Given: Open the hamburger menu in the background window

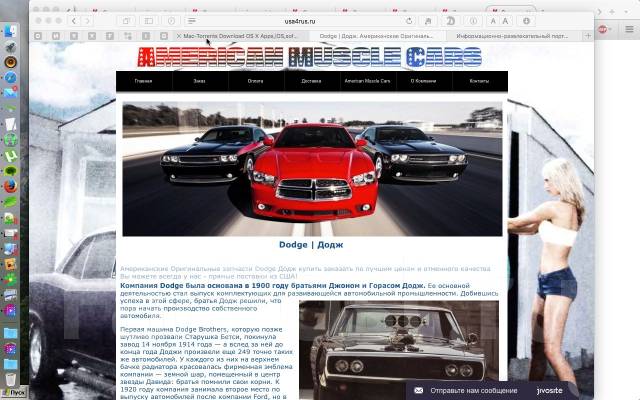Looking at the screenshot, I should tap(629, 29).
